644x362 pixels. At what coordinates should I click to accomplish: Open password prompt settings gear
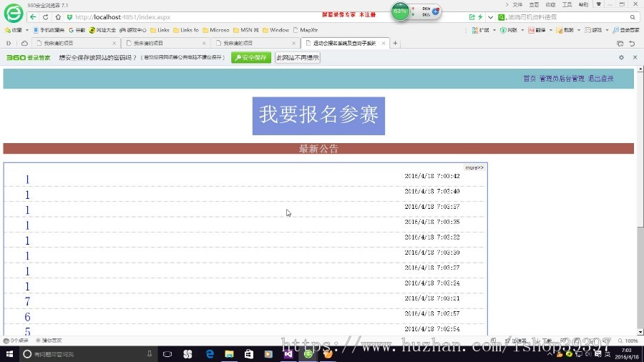point(621,57)
